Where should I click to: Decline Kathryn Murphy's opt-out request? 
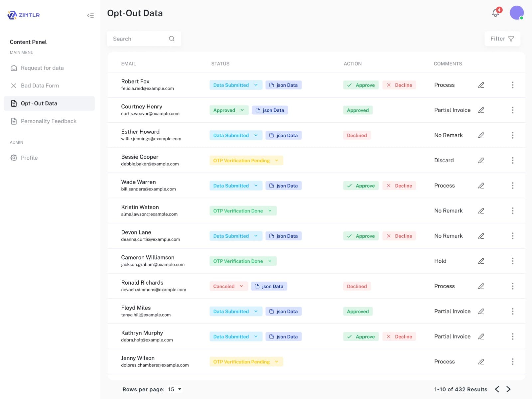click(399, 336)
